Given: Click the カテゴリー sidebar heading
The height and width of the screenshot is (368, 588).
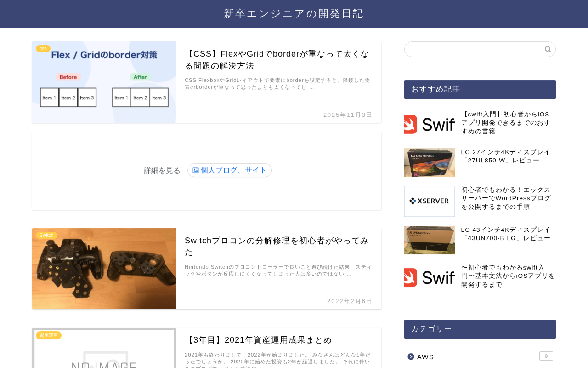Looking at the screenshot, I should (480, 329).
